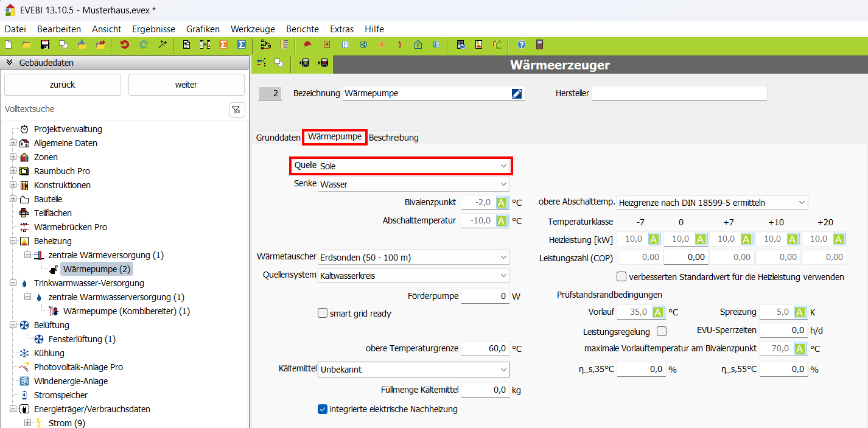Enable the smart grid ready checkbox

[323, 314]
